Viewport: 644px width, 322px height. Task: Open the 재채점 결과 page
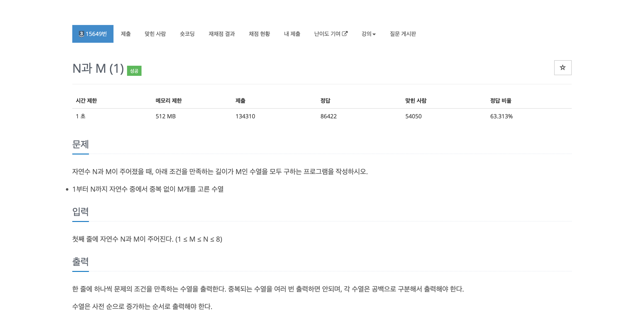pos(222,34)
